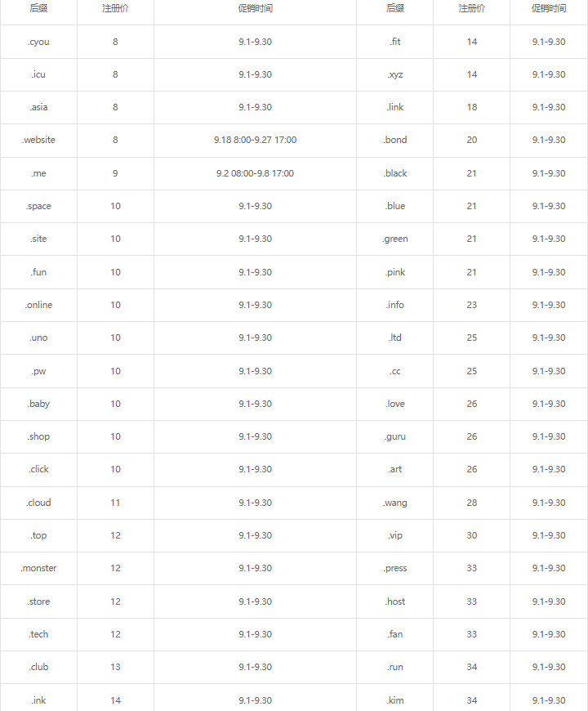Click the .monster suffix cell

click(x=38, y=568)
